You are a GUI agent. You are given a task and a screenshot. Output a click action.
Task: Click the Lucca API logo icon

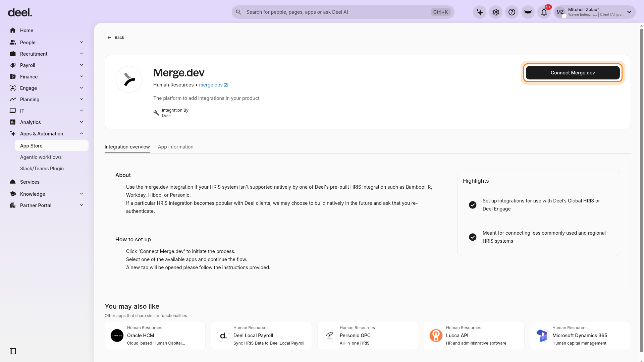coord(436,336)
